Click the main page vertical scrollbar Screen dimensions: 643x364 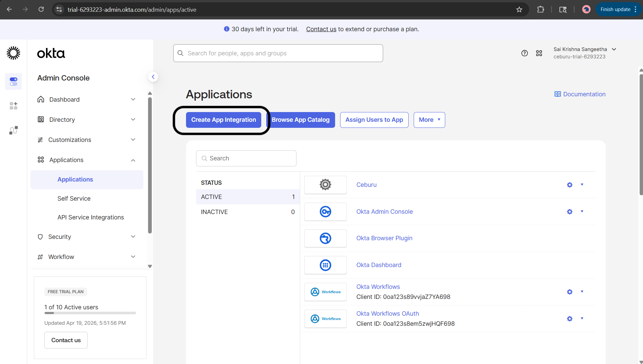(x=641, y=134)
